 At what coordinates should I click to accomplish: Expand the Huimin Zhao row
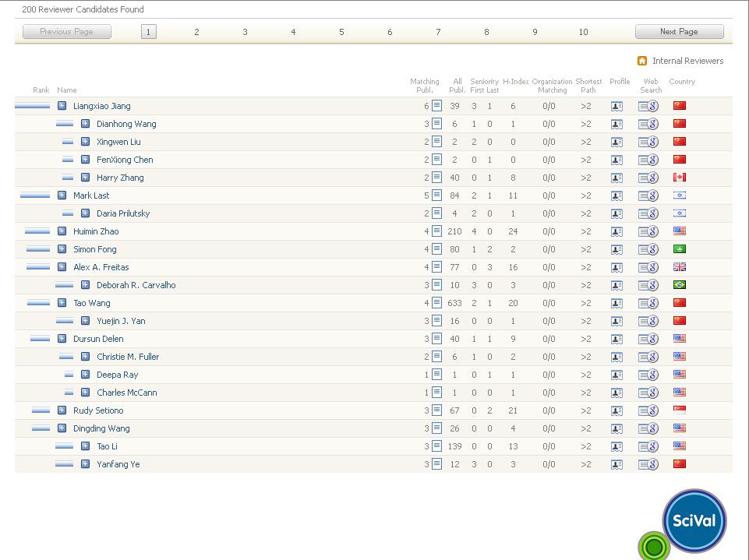[62, 231]
